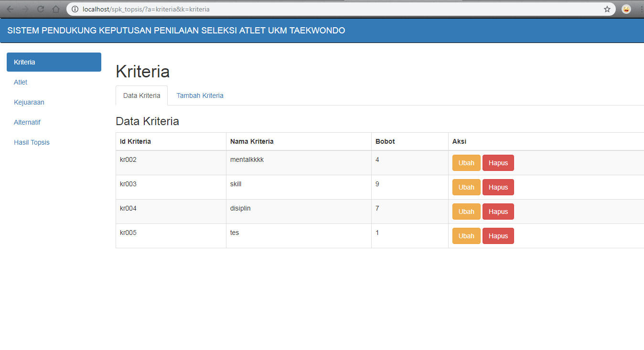Edit the skill criterion with Ubah
This screenshot has width=644, height=350.
466,187
